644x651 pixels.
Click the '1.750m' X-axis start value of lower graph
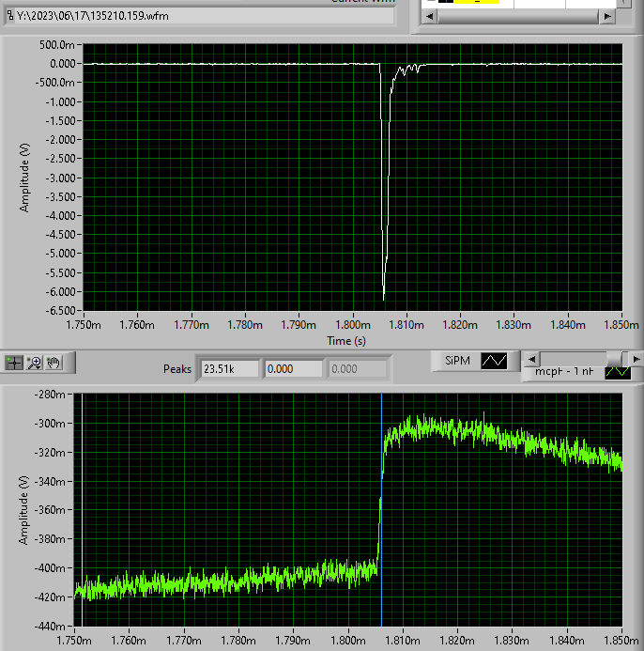tap(74, 641)
